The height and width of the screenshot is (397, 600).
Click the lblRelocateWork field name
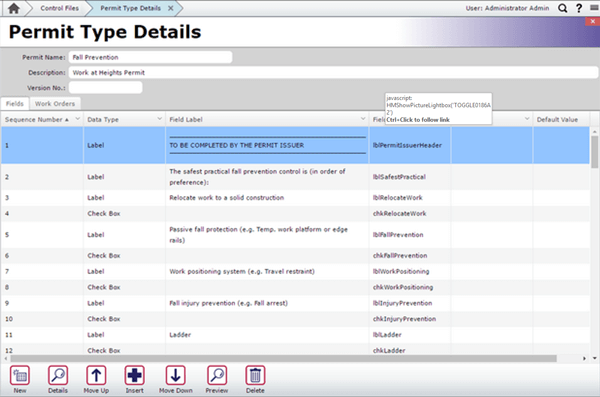pos(398,198)
